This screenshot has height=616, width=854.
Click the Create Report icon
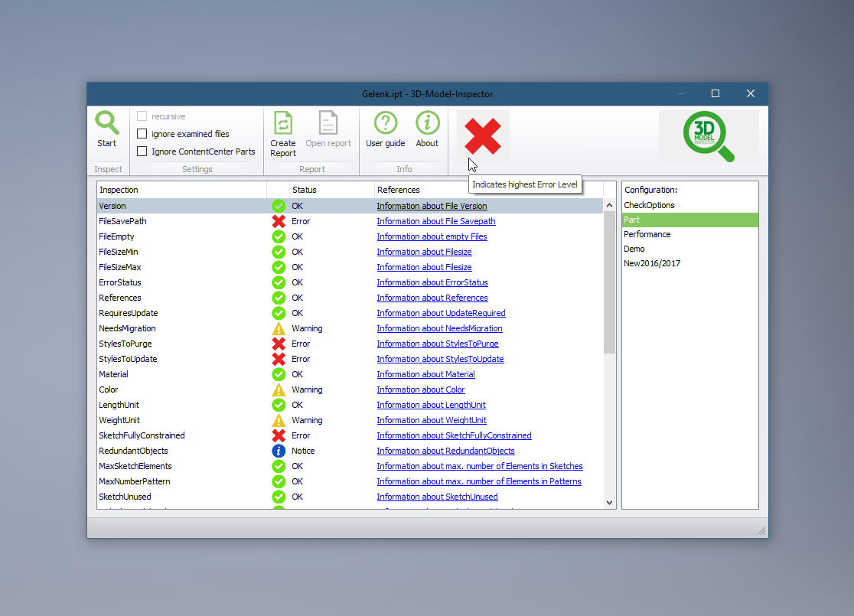point(282,123)
